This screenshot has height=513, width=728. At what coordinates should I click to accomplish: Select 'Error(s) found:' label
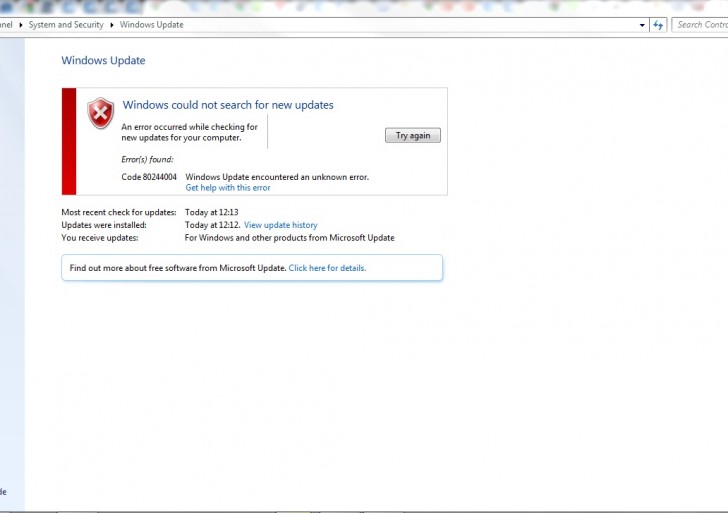point(147,159)
